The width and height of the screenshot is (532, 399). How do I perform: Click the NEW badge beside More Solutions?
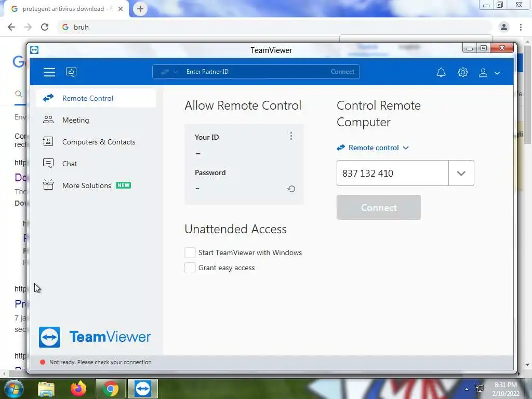124,185
